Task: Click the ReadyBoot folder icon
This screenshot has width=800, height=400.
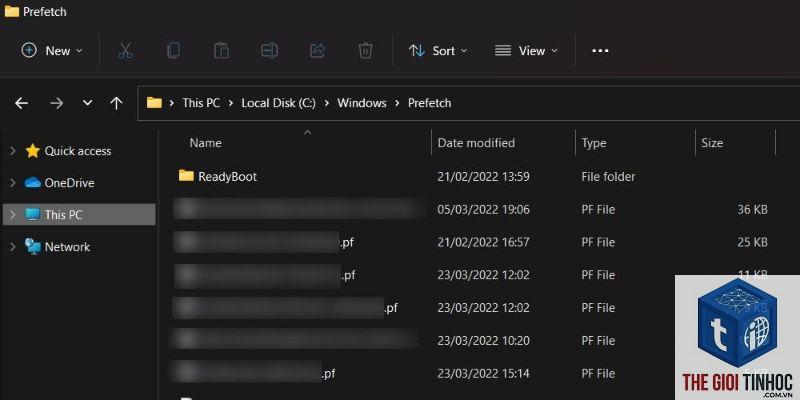Action: click(186, 176)
